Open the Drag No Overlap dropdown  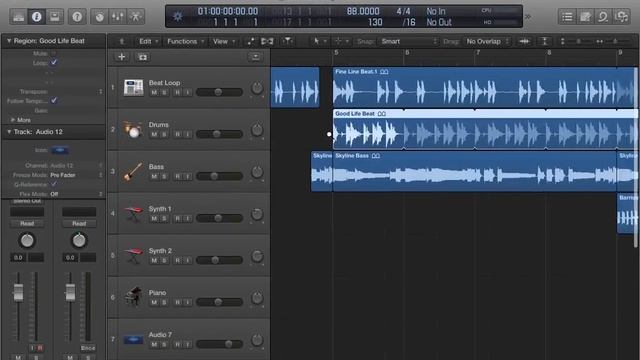(x=487, y=41)
